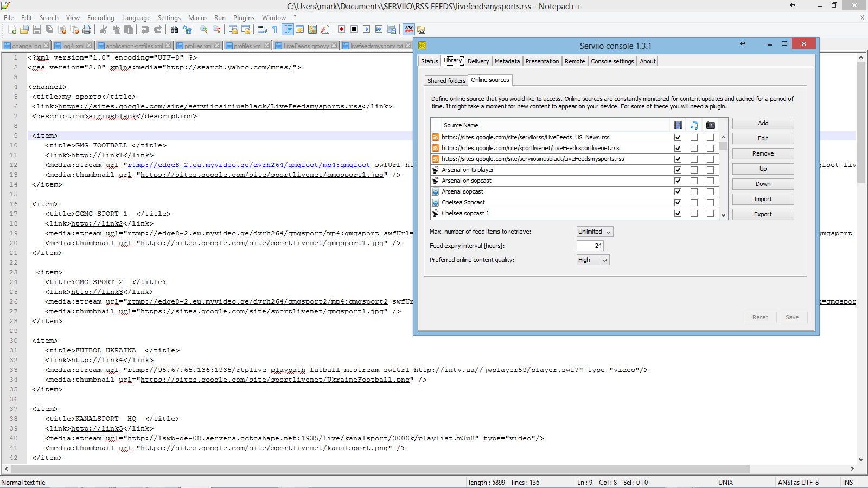Viewport: 868px width, 488px height.
Task: Click the Redo toolbar icon
Action: tap(158, 29)
